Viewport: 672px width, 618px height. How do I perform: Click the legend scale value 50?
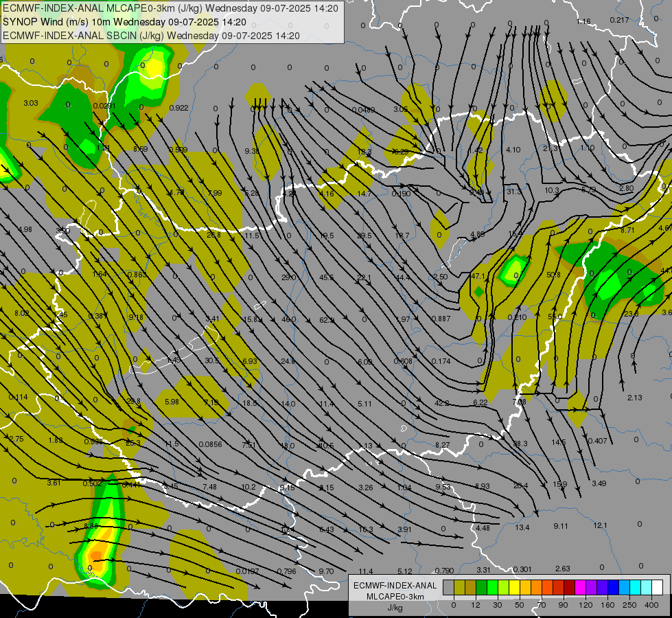click(x=519, y=605)
